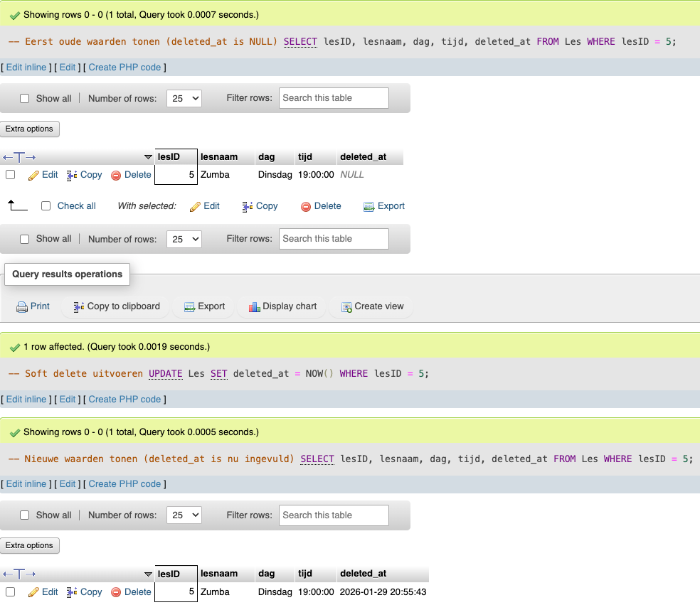The width and height of the screenshot is (700, 605).
Task: Click red Delete icon in first Zumba row
Action: click(116, 176)
